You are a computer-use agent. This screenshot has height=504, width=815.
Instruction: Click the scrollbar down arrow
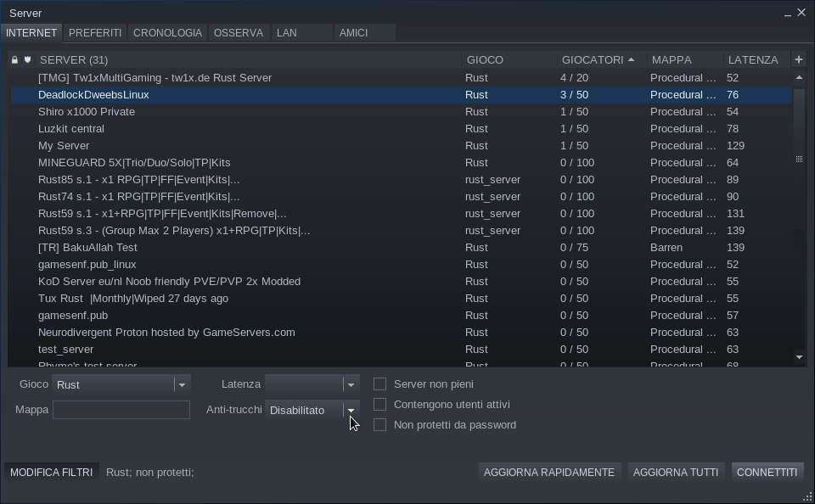[x=800, y=357]
